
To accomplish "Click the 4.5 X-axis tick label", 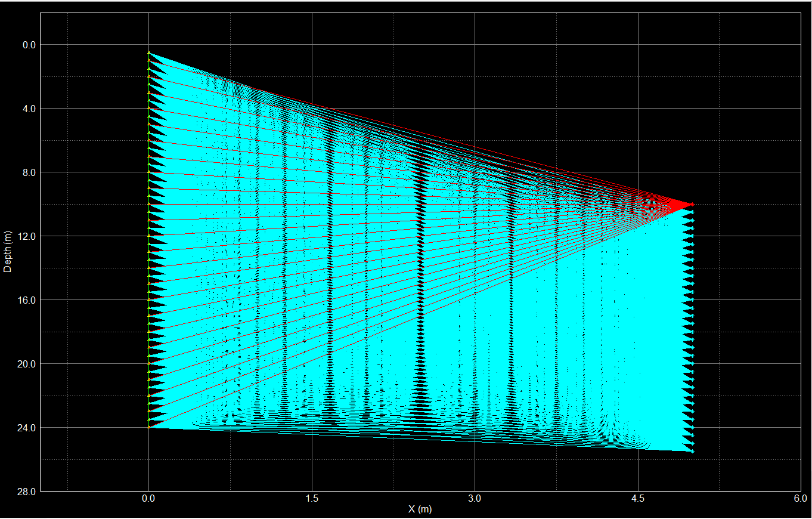I will (x=638, y=498).
